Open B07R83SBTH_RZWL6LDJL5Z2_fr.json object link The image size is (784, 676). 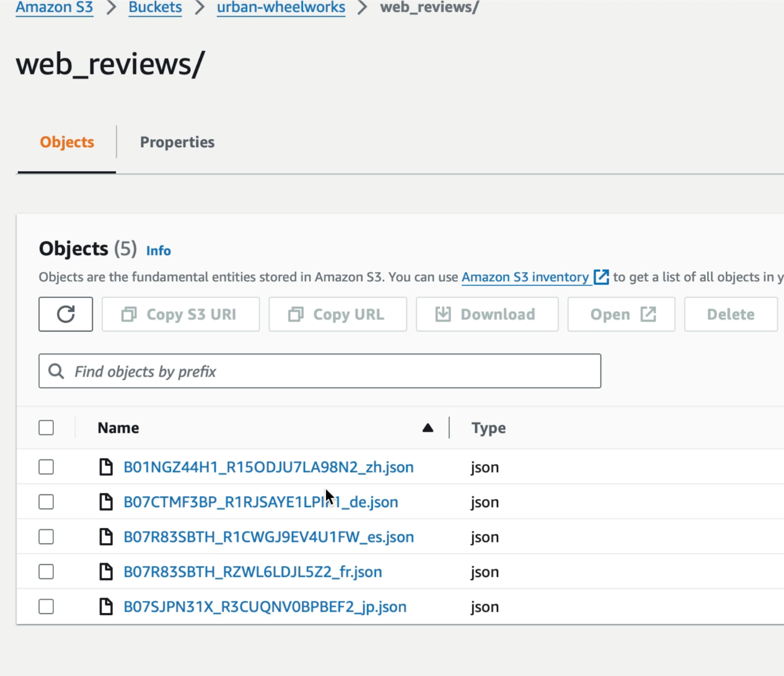[253, 572]
